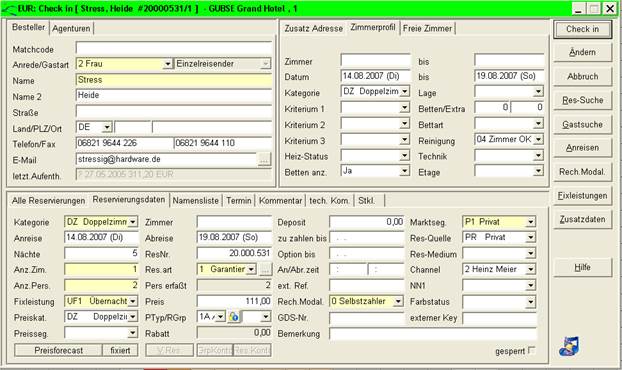
Task: Expand the Fixleistung dropdown
Action: [133, 301]
